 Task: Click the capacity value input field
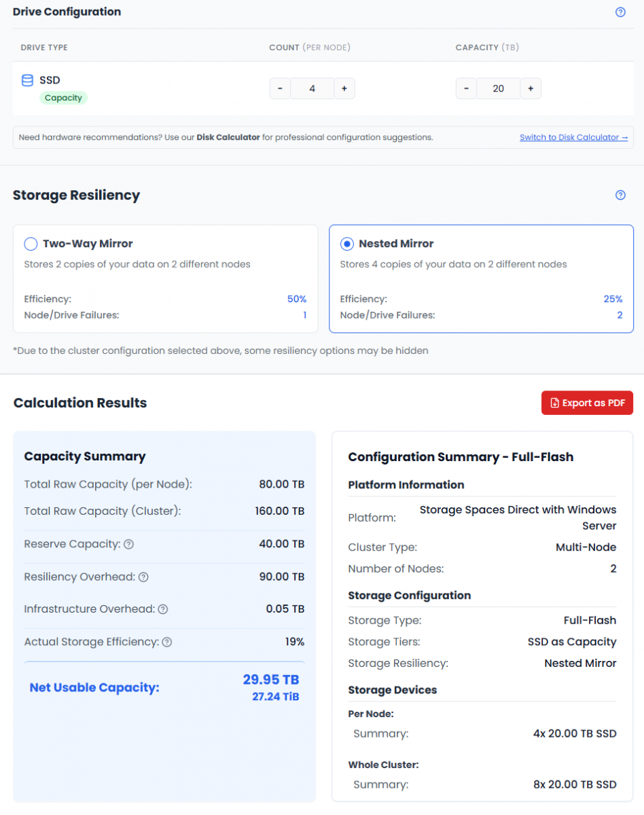pos(498,89)
